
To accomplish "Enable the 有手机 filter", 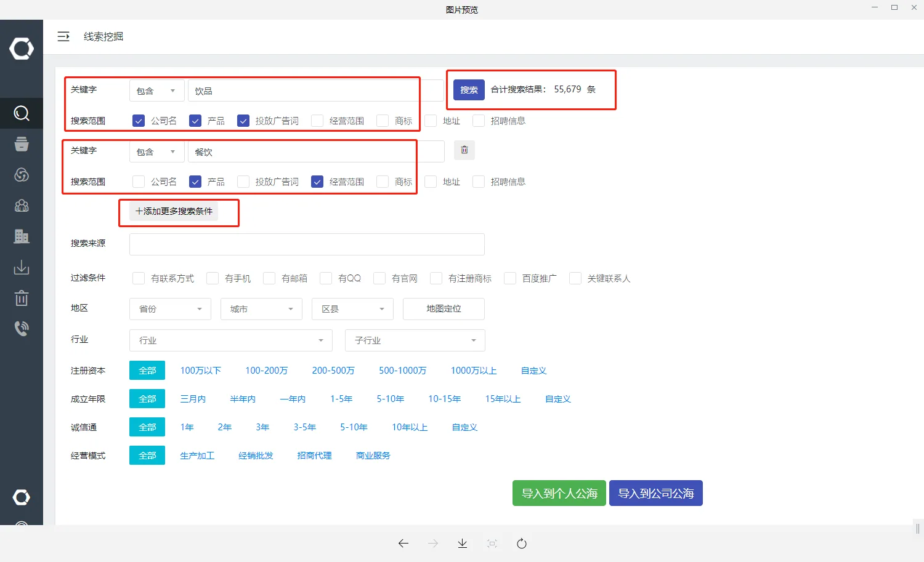I will pyautogui.click(x=213, y=278).
